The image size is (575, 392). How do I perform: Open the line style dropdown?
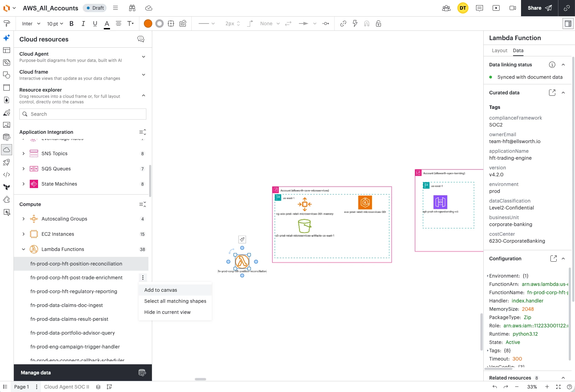(x=207, y=24)
